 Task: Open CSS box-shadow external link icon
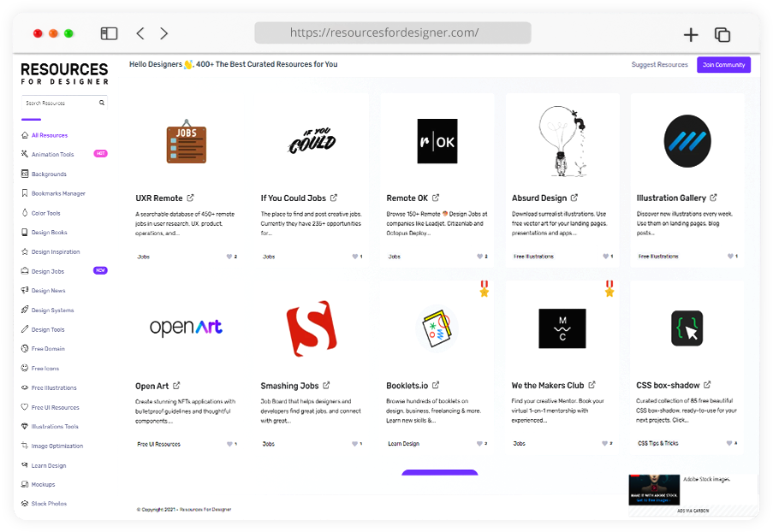pyautogui.click(x=707, y=385)
